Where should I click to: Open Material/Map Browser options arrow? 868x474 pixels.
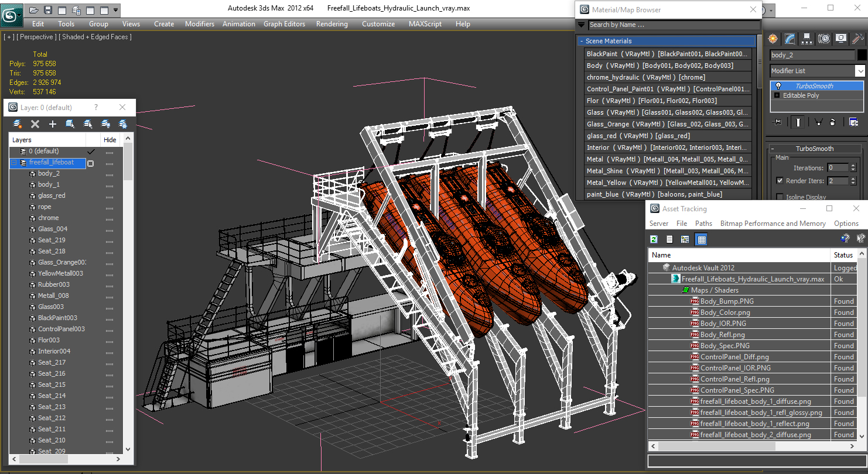point(581,25)
